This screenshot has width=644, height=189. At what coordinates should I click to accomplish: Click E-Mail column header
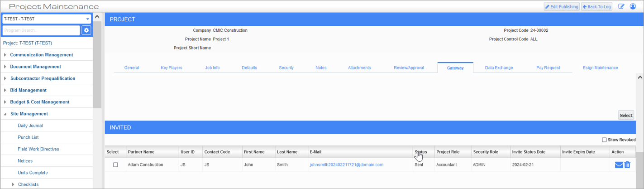360,152
